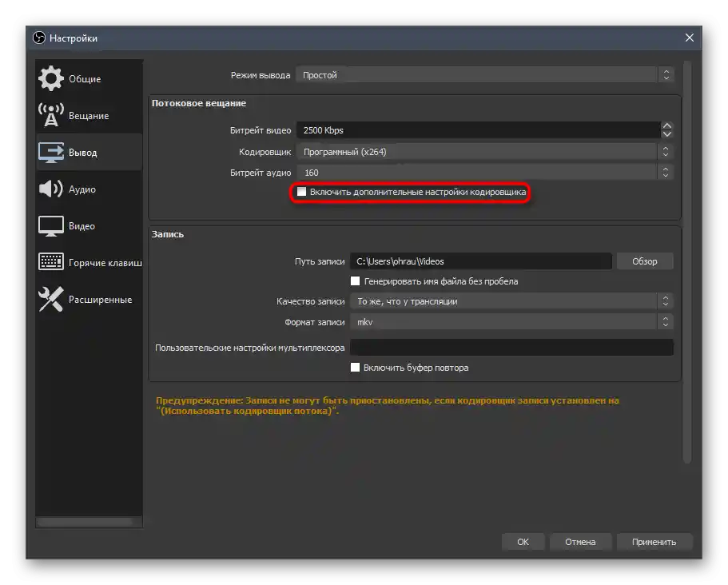Click the Применить button
The height and width of the screenshot is (585, 728).
[654, 542]
